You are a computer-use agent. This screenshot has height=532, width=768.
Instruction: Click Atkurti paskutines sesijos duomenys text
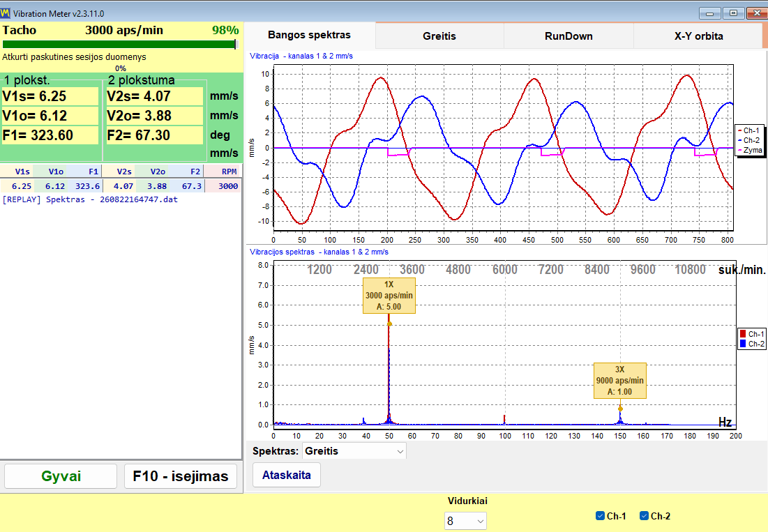[x=74, y=56]
